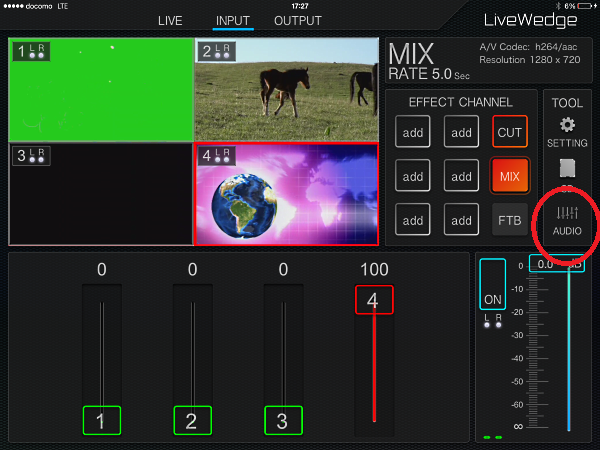The image size is (600, 450).
Task: Toggle the master audio ON switch
Action: click(x=492, y=284)
